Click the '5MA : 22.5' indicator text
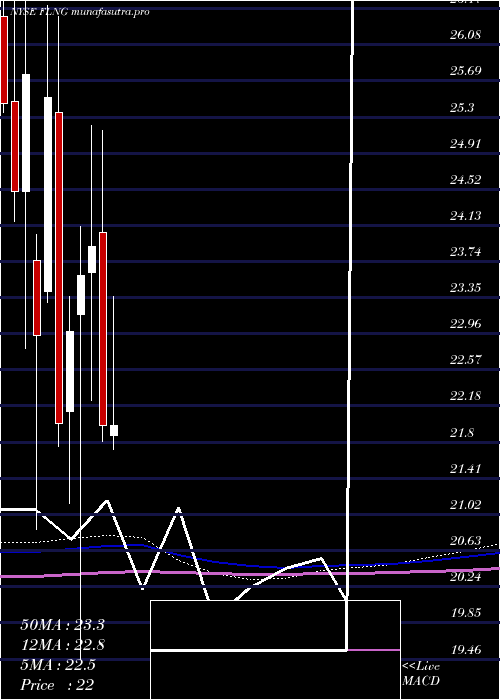500x700 pixels. pyautogui.click(x=58, y=665)
